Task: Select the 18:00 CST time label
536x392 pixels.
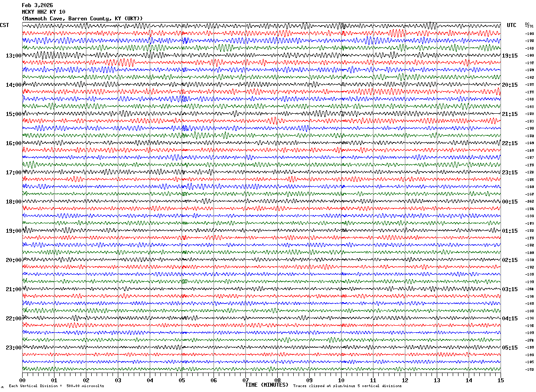Action: pyautogui.click(x=14, y=202)
